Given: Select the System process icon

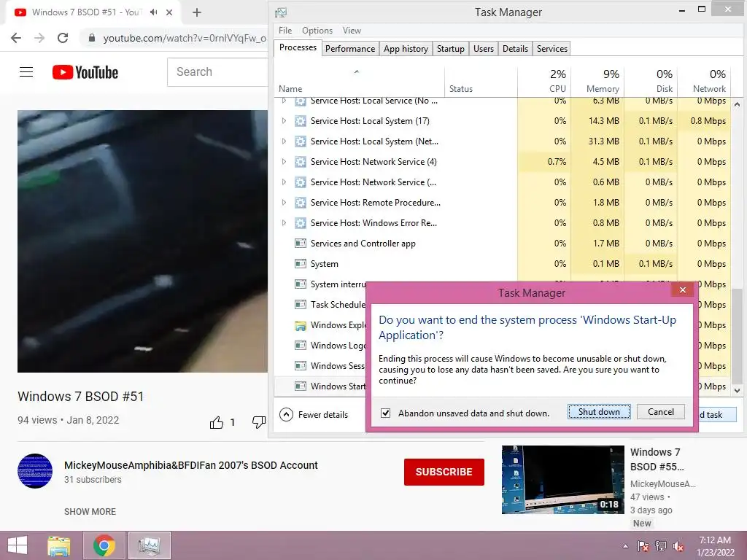Looking at the screenshot, I should coord(300,264).
